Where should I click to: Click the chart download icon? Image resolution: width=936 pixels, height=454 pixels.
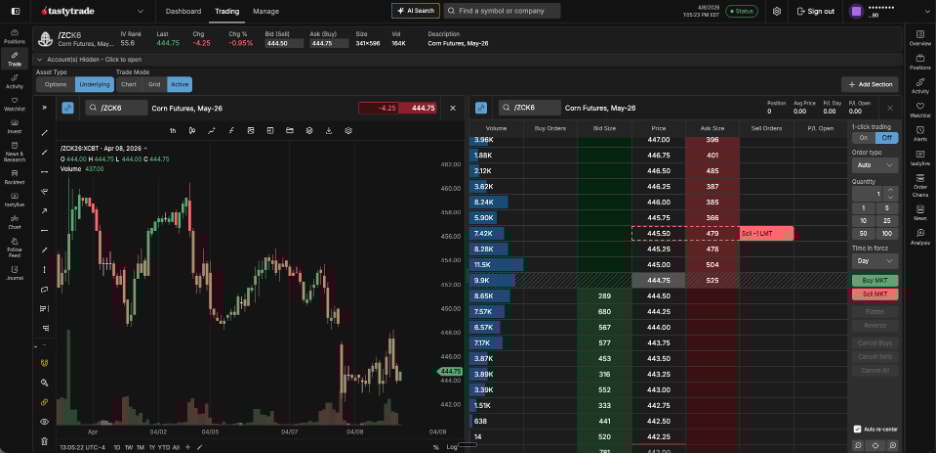click(329, 131)
